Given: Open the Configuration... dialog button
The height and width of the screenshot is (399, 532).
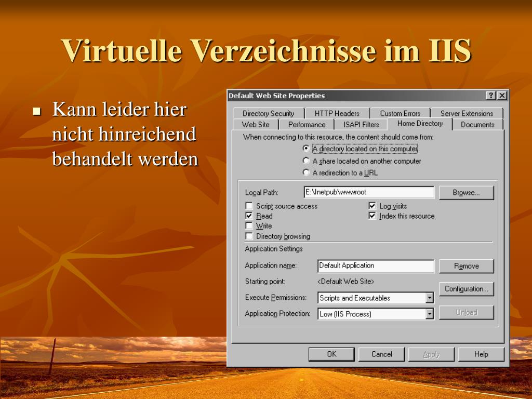Looking at the screenshot, I should [x=466, y=289].
